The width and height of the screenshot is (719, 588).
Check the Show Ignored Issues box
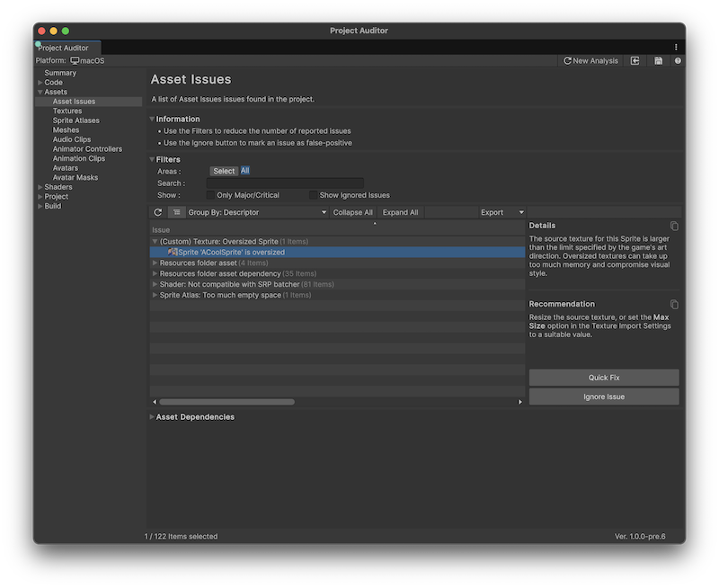313,195
